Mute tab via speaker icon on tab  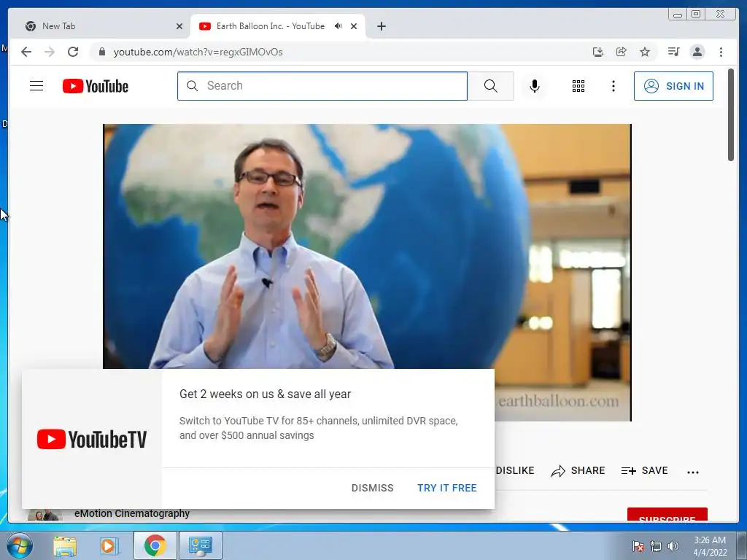pos(338,26)
